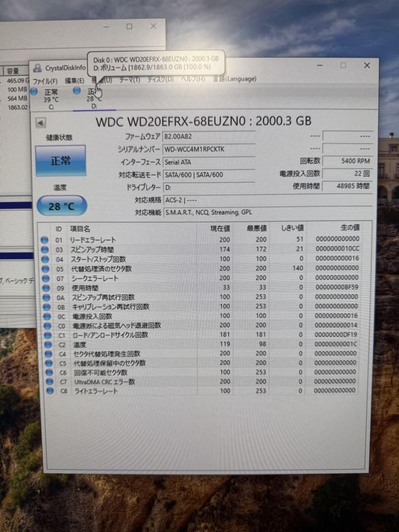Click raw value 00000000001C
Screen dimensions: 399x532
pyautogui.click(x=336, y=344)
